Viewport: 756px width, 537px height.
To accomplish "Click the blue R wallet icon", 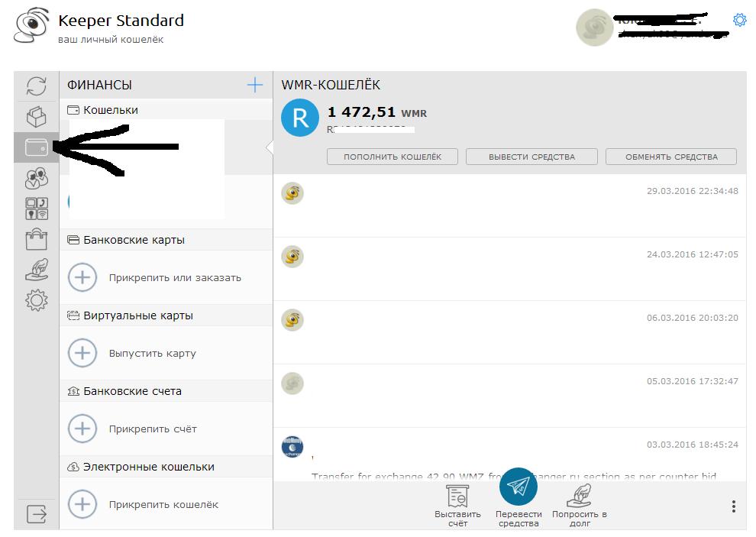I will [x=300, y=118].
